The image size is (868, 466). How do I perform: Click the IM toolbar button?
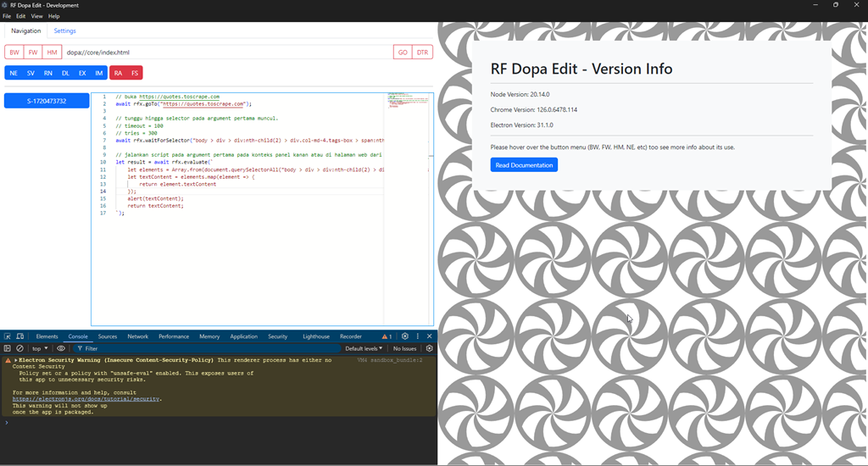pos(99,73)
